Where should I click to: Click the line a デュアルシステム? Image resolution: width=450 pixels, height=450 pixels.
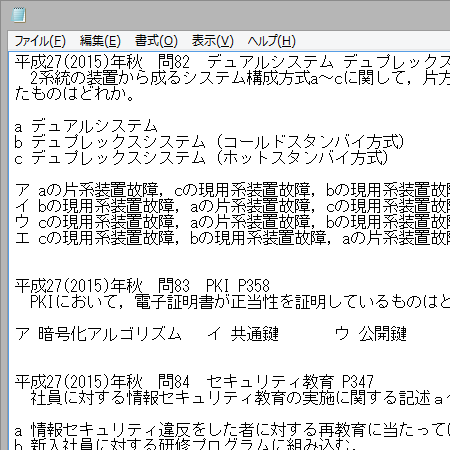[86, 126]
